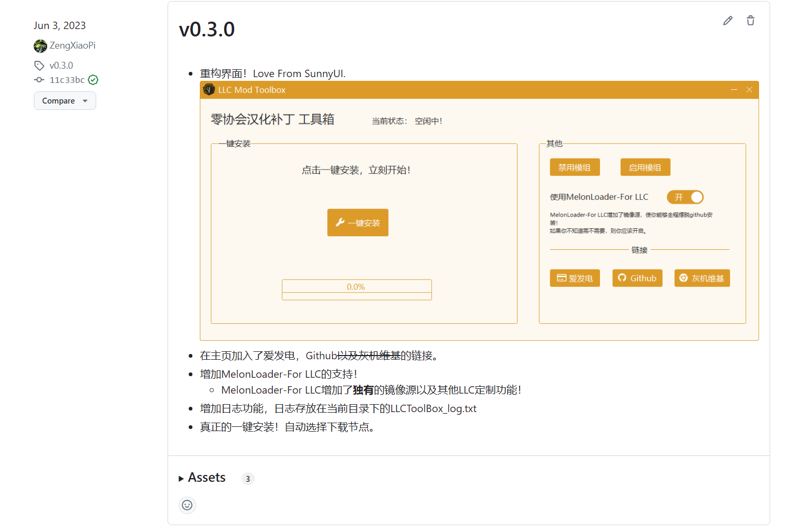Click the Github button in toolbox

click(x=637, y=278)
